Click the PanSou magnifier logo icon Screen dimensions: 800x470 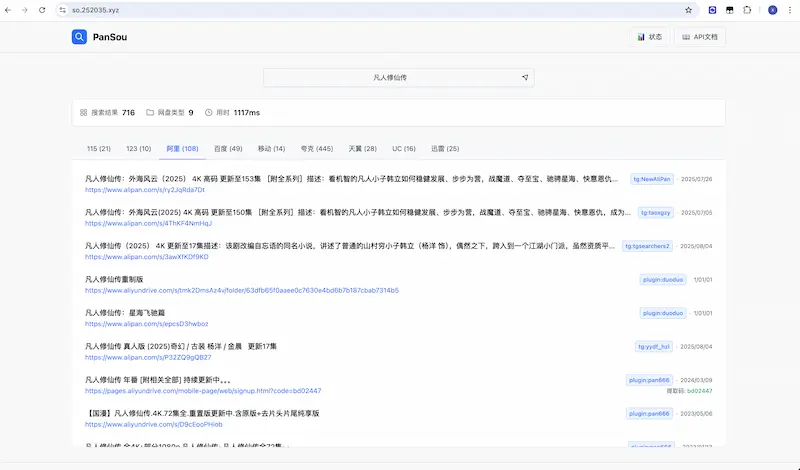point(79,37)
